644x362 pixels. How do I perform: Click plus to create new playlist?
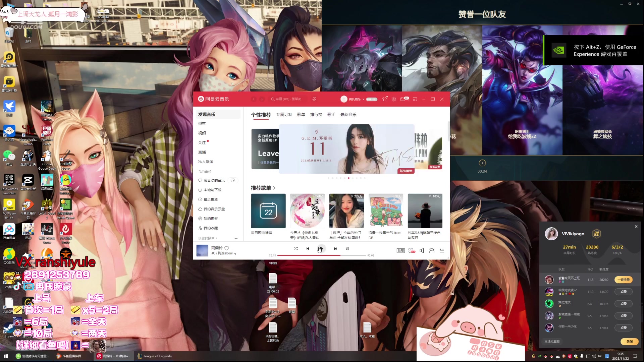pyautogui.click(x=236, y=238)
